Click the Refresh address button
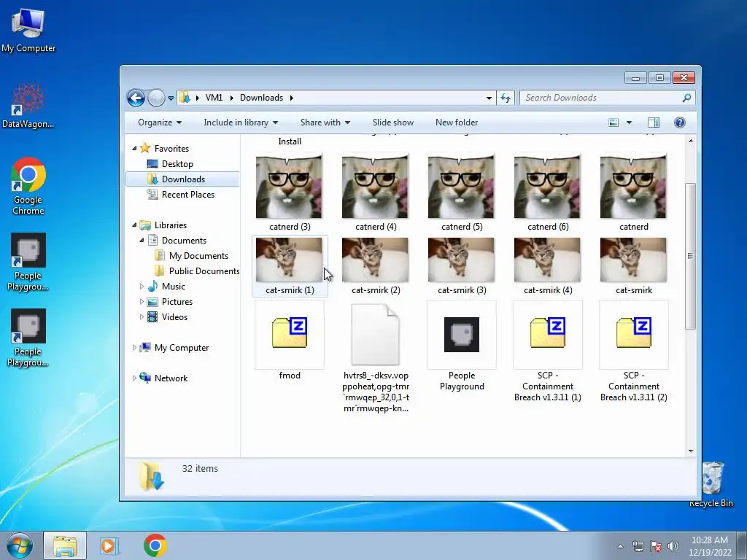The image size is (747, 560). [506, 98]
